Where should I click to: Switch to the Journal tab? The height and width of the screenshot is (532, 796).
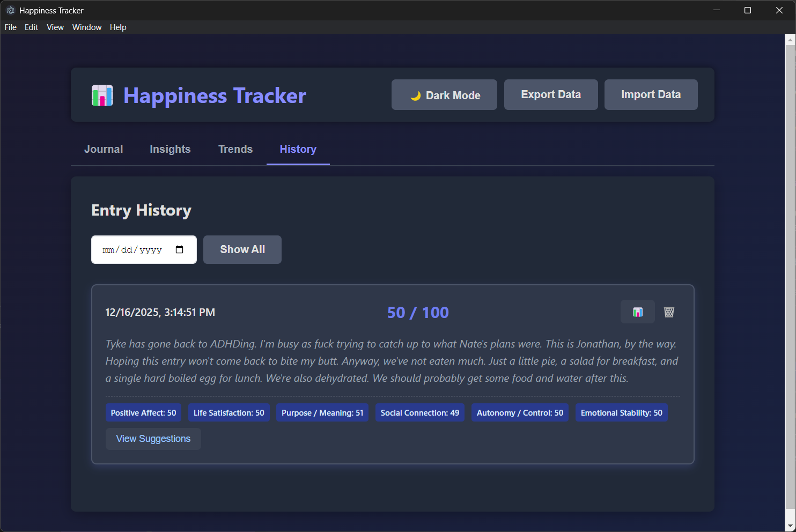pos(104,149)
